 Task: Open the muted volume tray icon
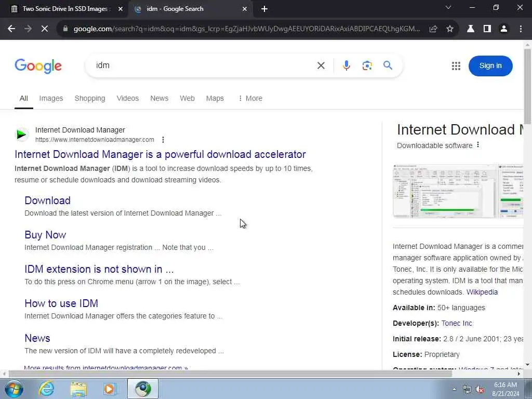[480, 390]
